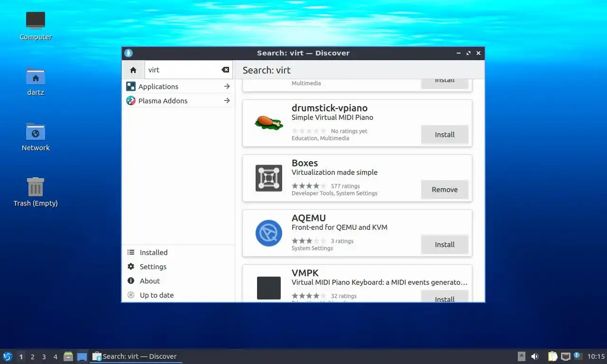Image resolution: width=607 pixels, height=364 pixels.
Task: Click the Boxes app icon
Action: coord(268,178)
